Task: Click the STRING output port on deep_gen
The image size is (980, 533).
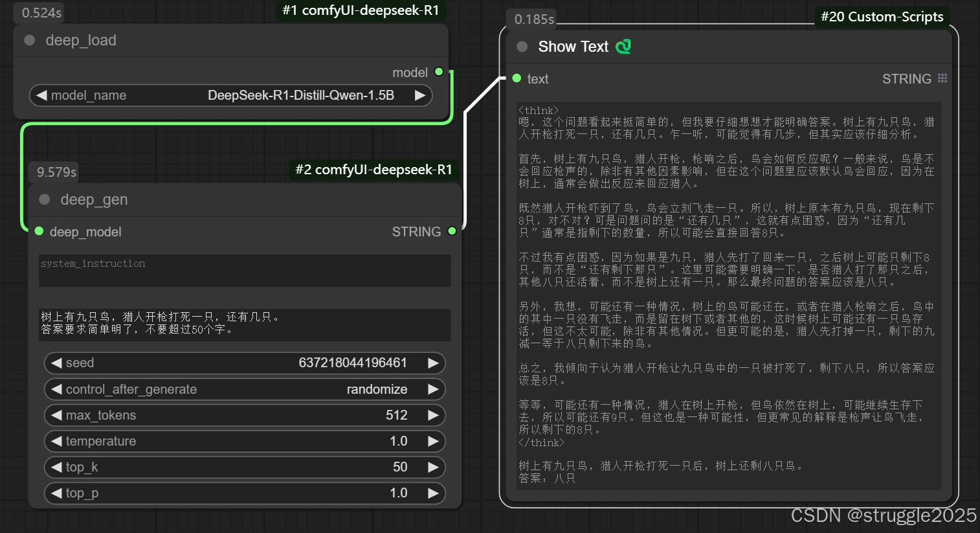Action: [x=452, y=231]
